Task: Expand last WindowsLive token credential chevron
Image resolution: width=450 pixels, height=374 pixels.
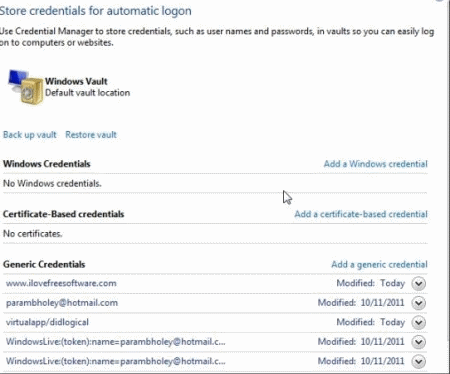Action: tap(418, 361)
